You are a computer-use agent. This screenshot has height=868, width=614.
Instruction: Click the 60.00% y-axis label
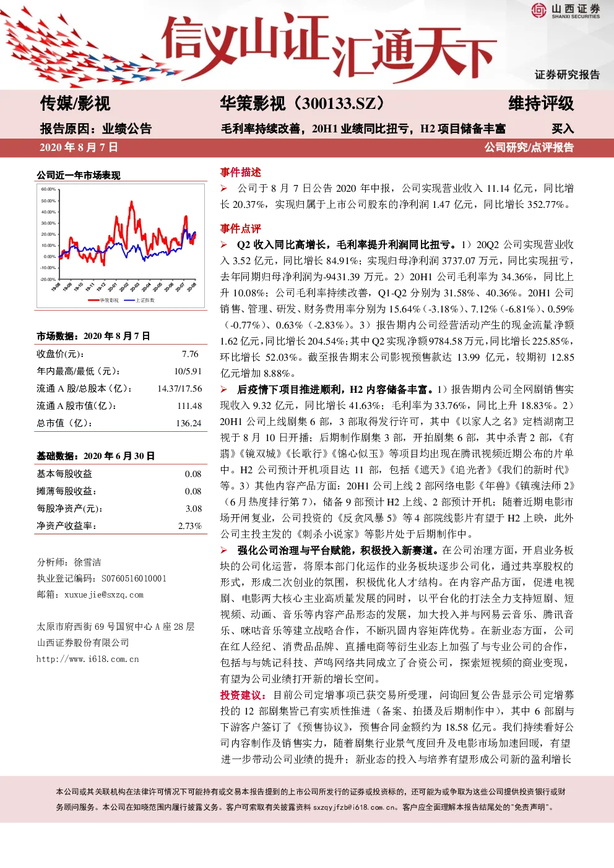(48, 189)
